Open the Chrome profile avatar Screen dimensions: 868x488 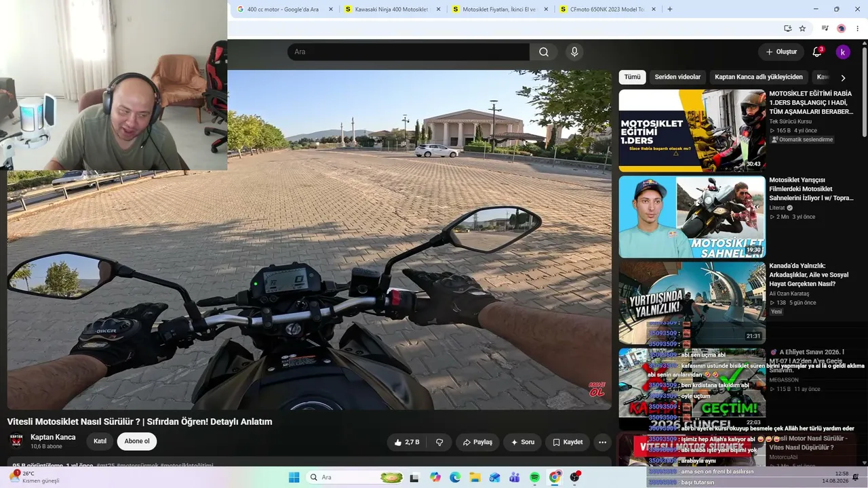(x=842, y=28)
